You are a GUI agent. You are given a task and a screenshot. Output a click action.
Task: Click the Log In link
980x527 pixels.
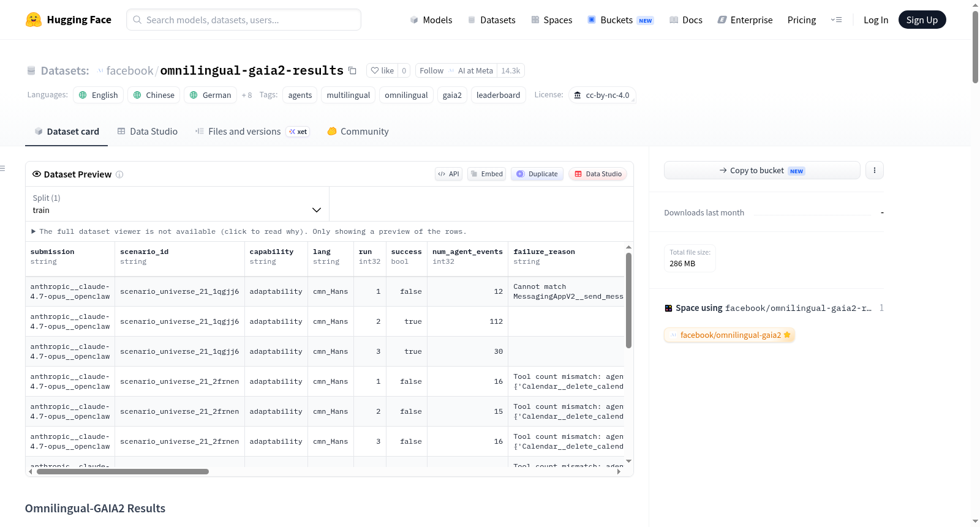876,20
